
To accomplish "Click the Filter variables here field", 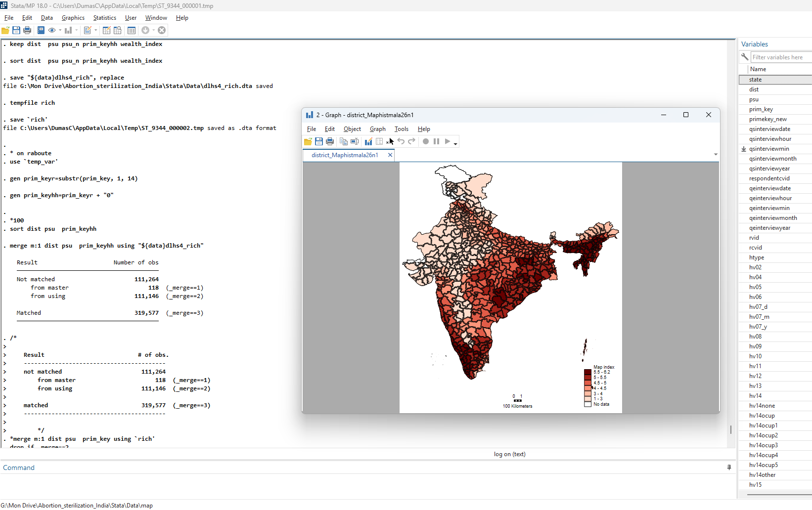I will click(x=780, y=57).
